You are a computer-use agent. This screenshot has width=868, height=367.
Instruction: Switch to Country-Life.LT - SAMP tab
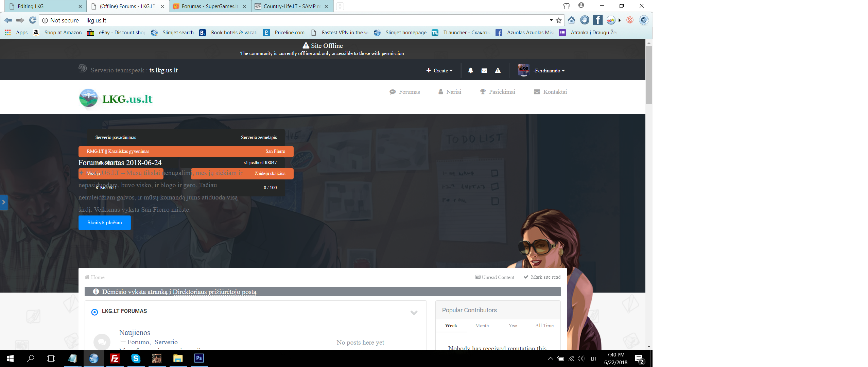[x=292, y=6]
